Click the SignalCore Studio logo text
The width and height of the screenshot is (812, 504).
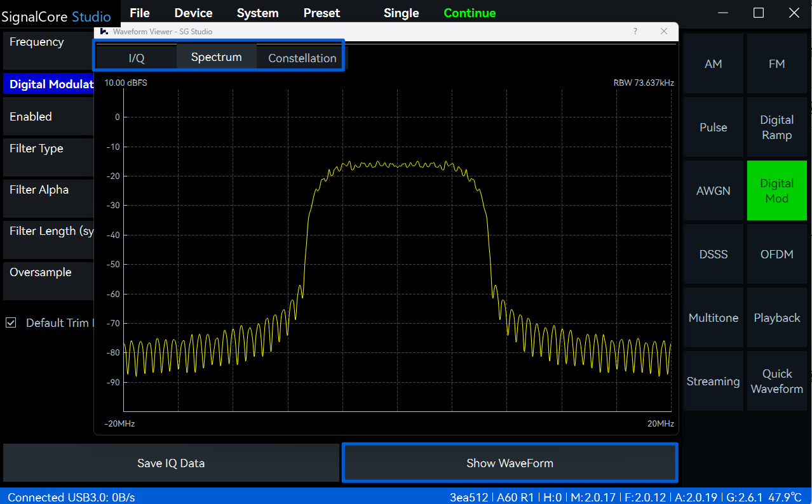(x=56, y=17)
